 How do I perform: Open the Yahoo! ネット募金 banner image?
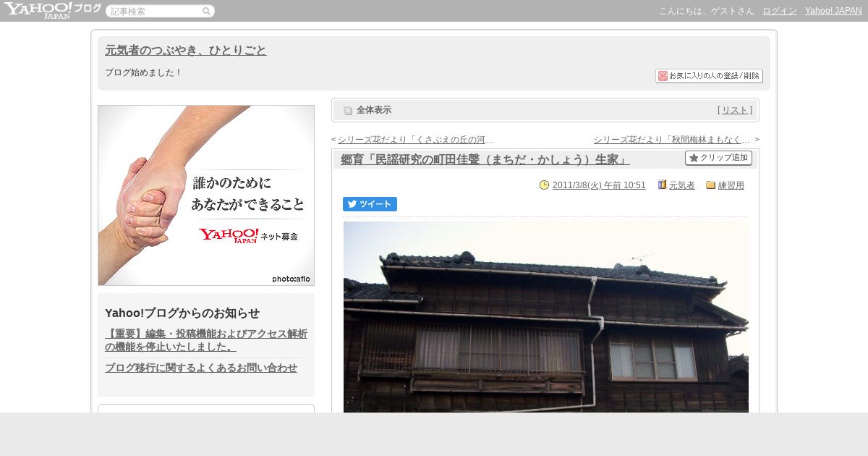206,195
